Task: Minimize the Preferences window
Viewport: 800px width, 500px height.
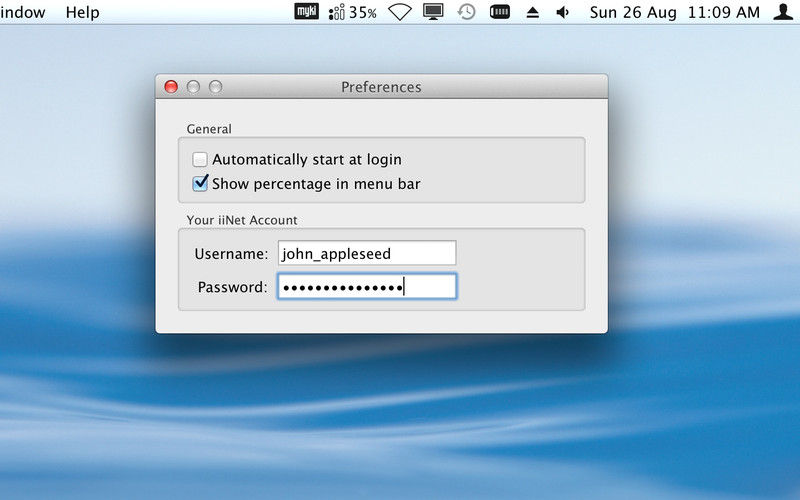Action: [193, 87]
